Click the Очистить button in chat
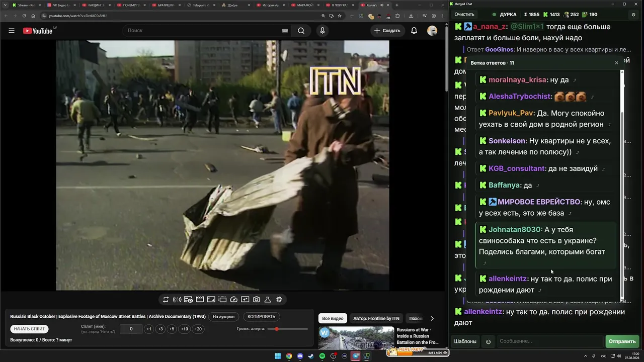 (464, 15)
